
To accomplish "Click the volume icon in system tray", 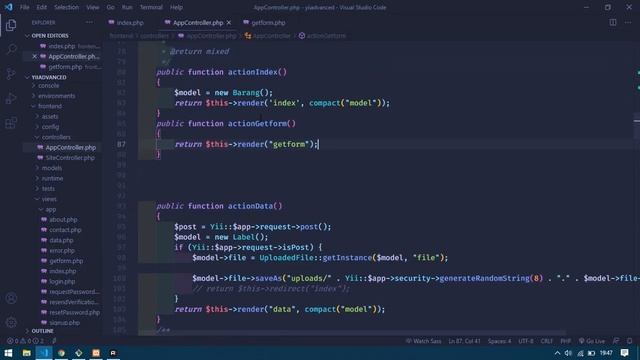I will (568, 353).
